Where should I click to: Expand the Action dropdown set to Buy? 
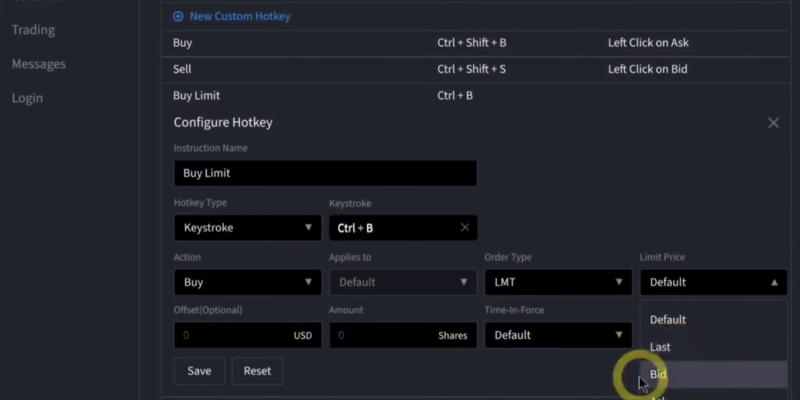tap(247, 282)
